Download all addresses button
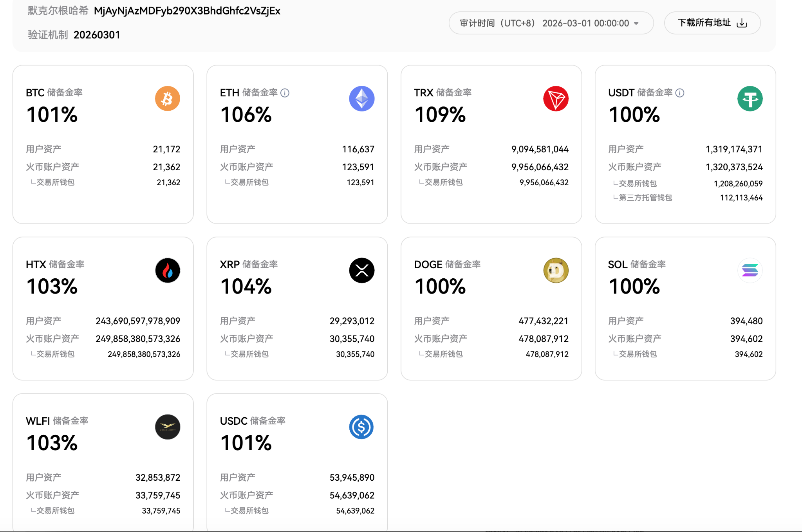 click(712, 23)
